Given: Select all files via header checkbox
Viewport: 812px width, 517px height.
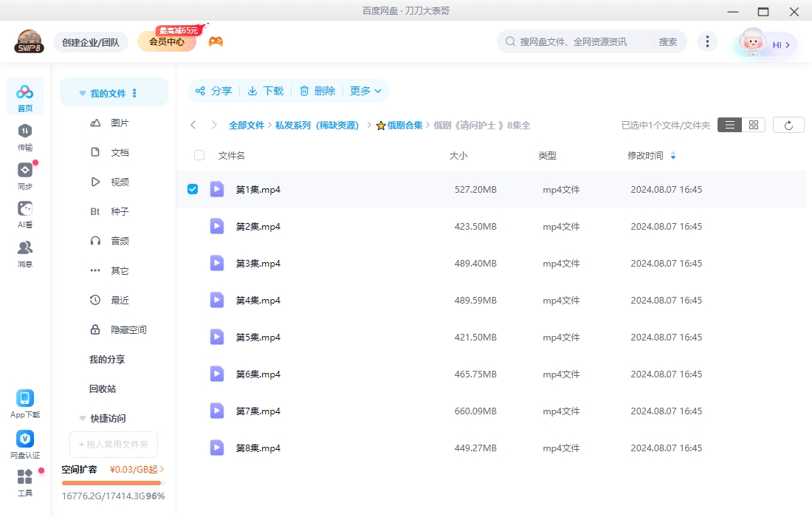Looking at the screenshot, I should pos(199,155).
